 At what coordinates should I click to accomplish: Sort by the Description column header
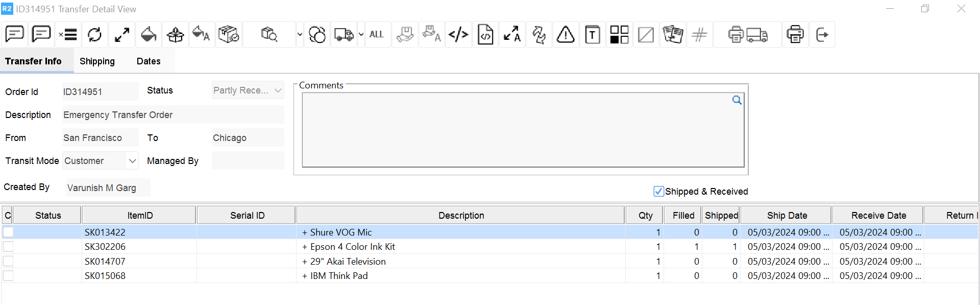tap(461, 216)
